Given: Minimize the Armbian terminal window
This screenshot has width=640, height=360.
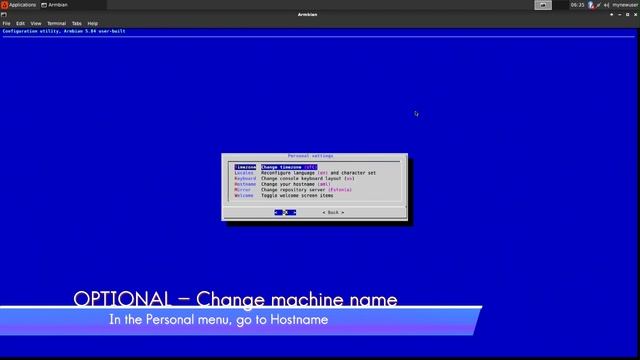Looking at the screenshot, I should (x=620, y=14).
